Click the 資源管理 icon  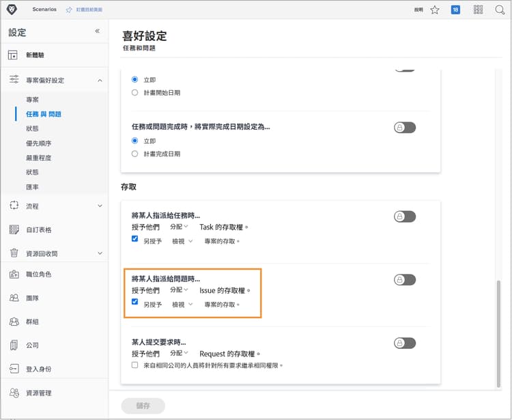pos(14,393)
